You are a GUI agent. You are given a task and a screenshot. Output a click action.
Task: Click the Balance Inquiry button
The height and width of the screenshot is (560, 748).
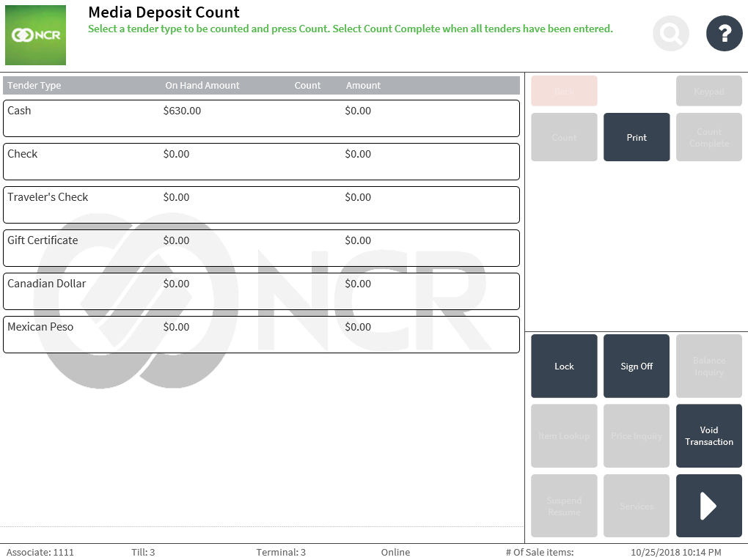(708, 366)
